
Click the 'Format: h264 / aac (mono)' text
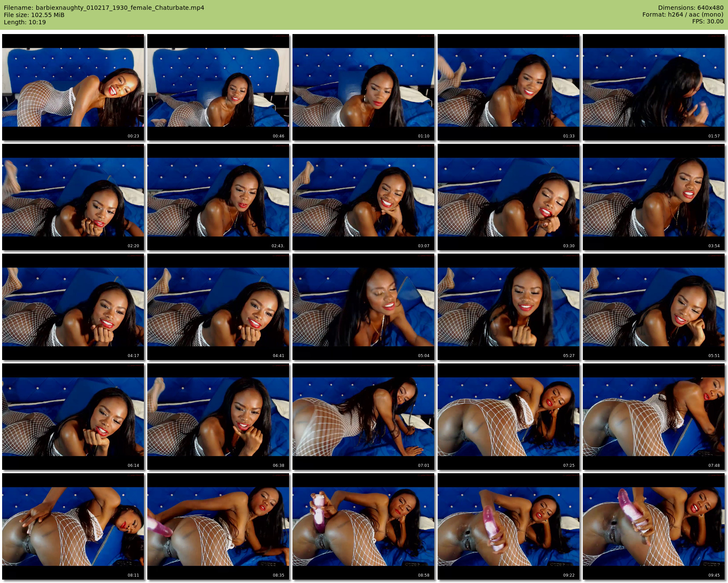(683, 14)
